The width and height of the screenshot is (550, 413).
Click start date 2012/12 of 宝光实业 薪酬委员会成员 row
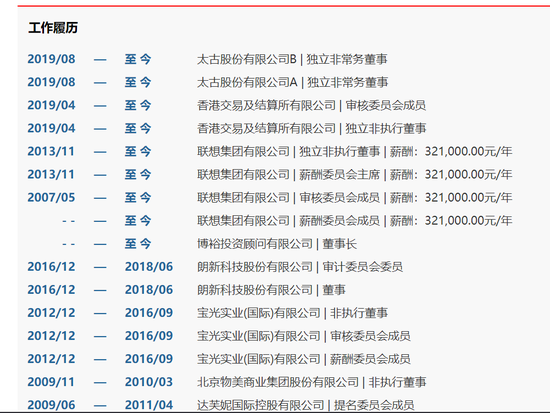click(51, 359)
